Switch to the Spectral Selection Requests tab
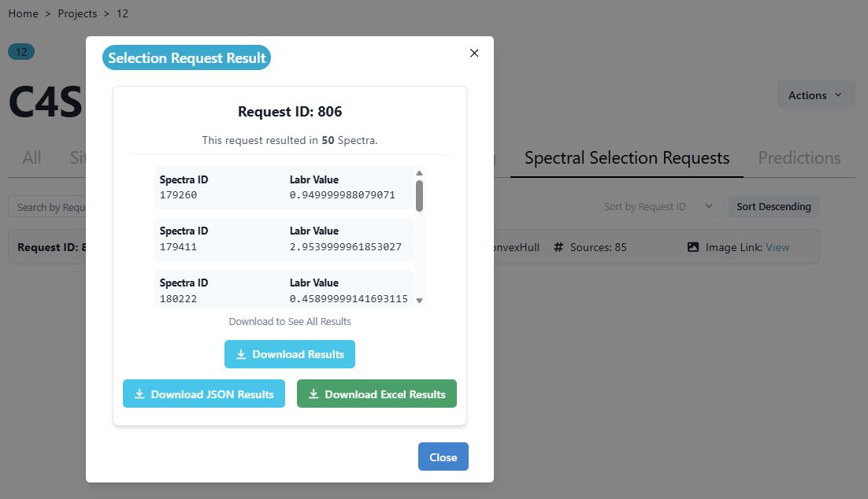This screenshot has width=868, height=499. pos(627,158)
